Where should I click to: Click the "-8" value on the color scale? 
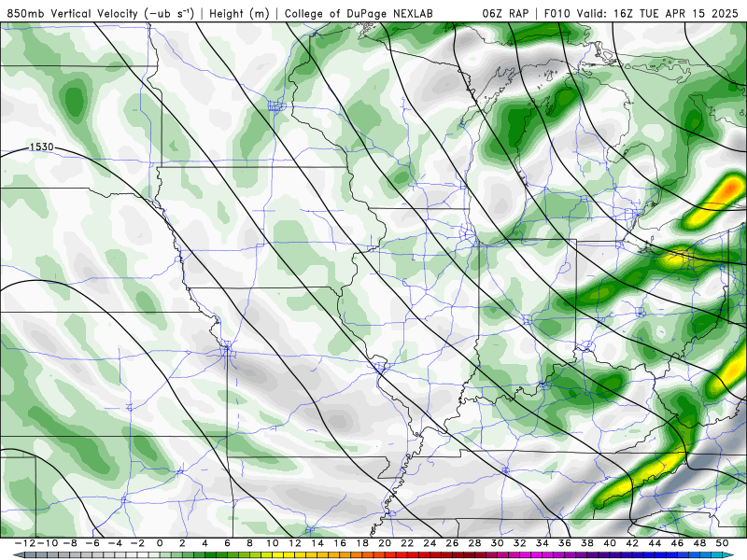69,543
